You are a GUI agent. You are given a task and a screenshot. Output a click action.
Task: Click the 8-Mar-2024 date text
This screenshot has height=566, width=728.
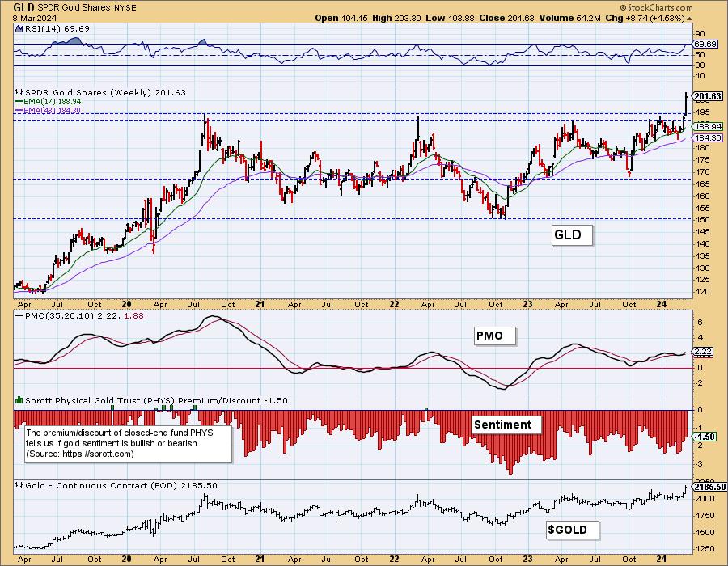(35, 18)
